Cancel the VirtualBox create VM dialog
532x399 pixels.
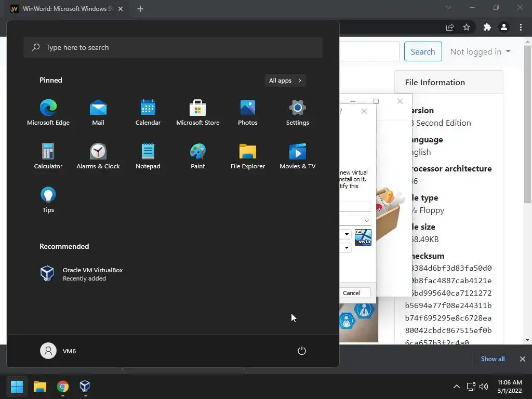click(x=354, y=293)
